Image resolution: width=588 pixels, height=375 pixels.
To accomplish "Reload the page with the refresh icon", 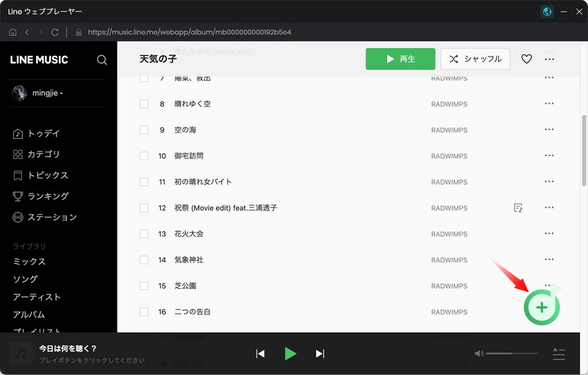I will point(54,32).
